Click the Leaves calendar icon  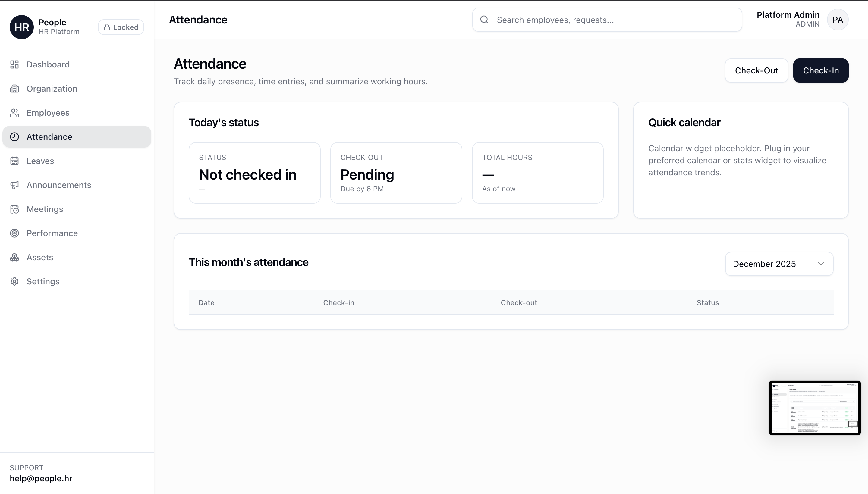tap(14, 161)
